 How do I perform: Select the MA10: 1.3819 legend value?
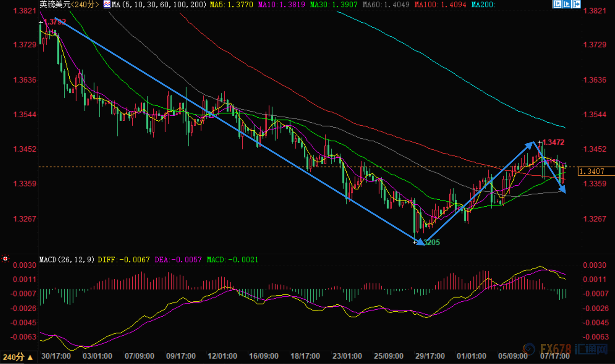[x=282, y=5]
